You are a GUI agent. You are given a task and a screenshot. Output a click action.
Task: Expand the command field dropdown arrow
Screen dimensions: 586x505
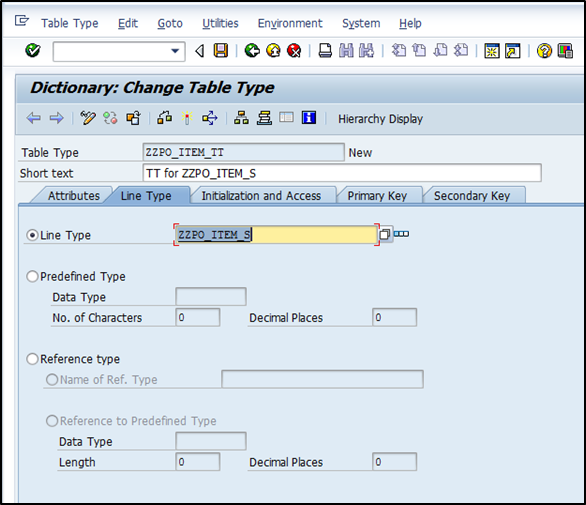[x=175, y=51]
